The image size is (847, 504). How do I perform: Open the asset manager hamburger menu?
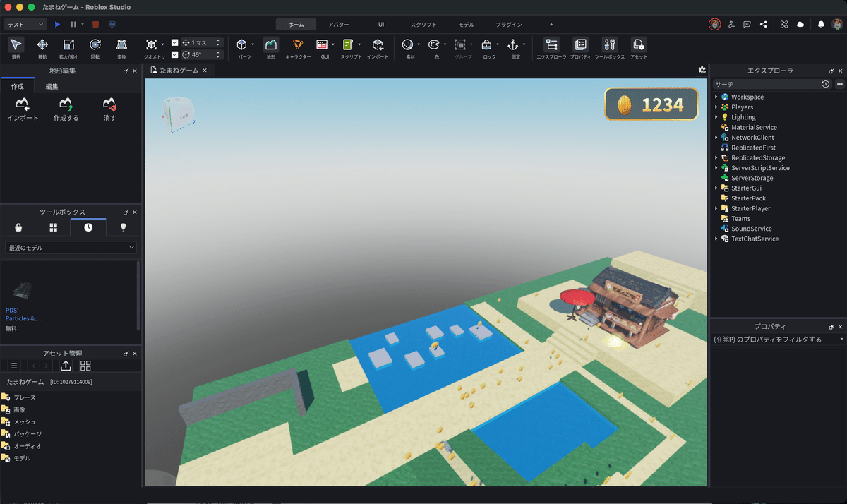point(13,366)
